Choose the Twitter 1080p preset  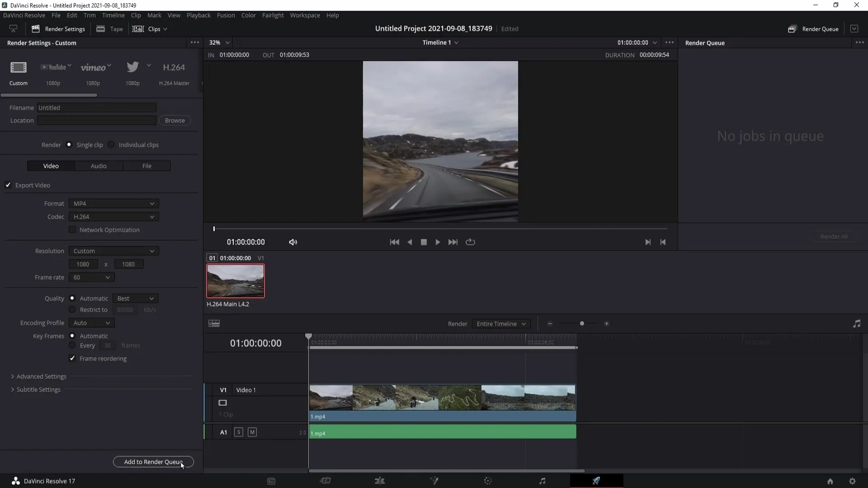[132, 67]
